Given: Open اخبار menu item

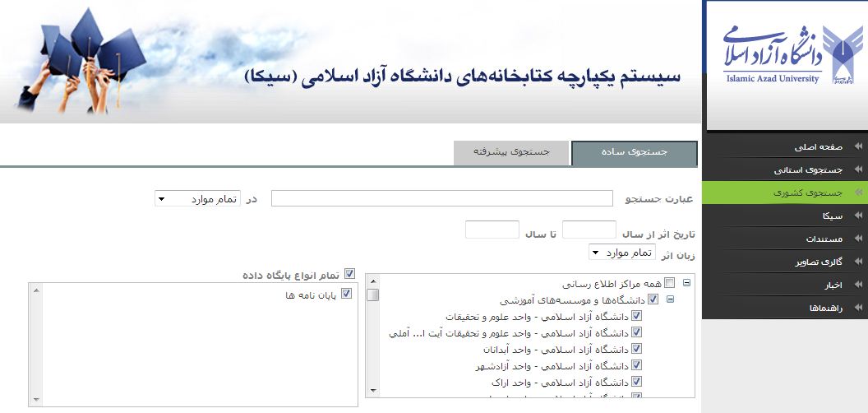Looking at the screenshot, I should pos(785,285).
